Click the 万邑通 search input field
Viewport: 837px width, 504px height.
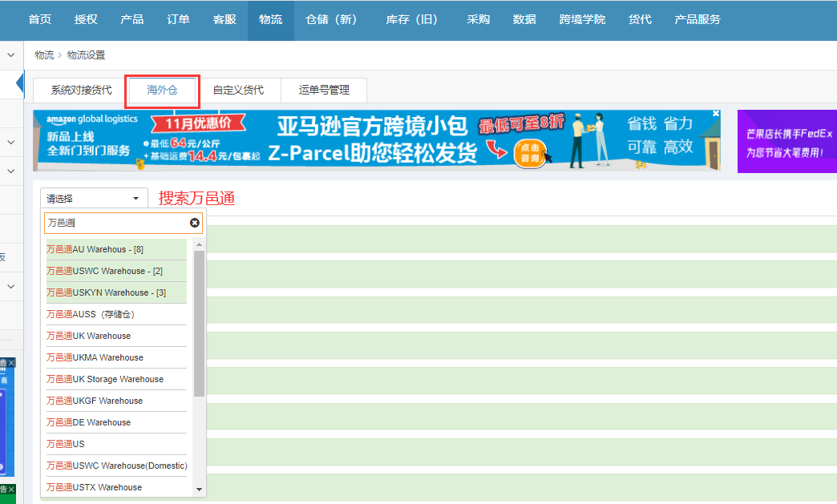pyautogui.click(x=123, y=223)
